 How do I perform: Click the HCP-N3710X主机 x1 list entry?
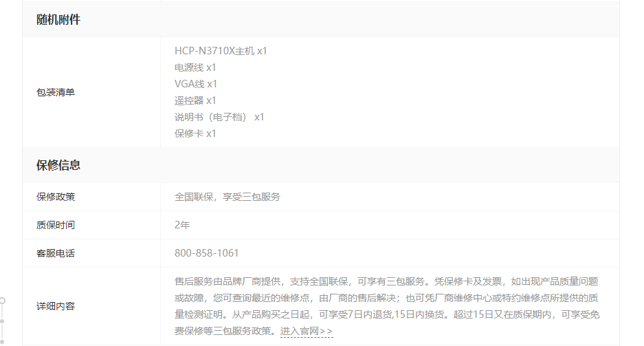coord(221,51)
